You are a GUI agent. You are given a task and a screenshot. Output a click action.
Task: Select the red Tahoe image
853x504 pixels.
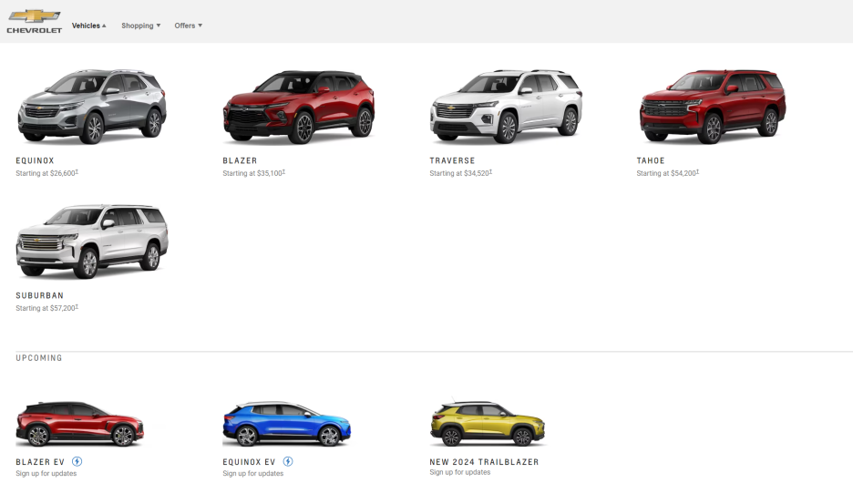tap(713, 106)
